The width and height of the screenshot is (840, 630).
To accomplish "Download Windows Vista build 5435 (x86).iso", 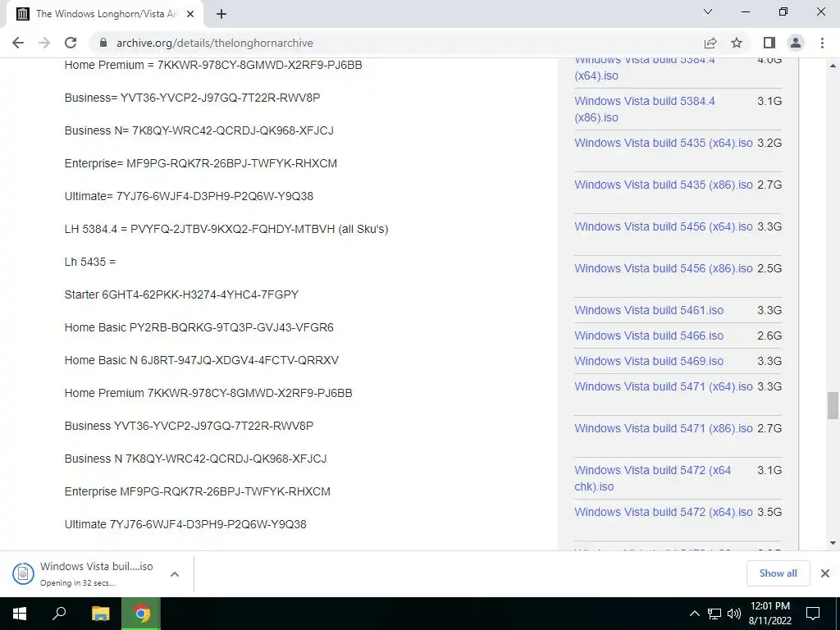I will pos(663,185).
